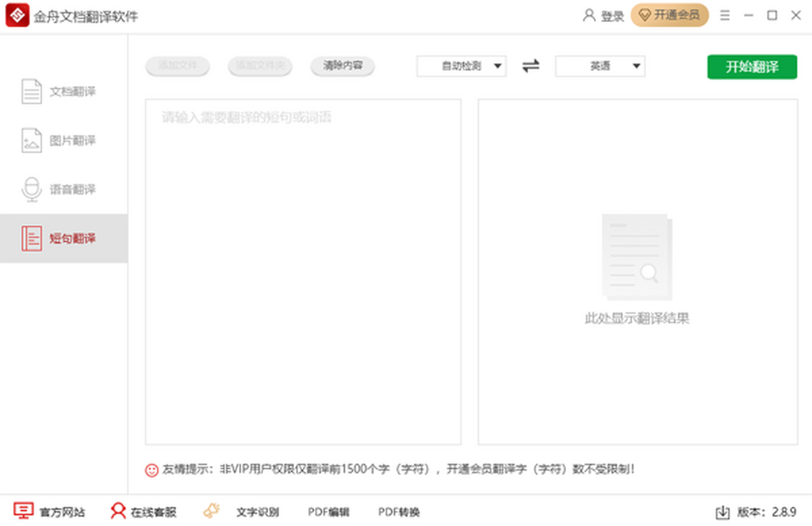
Task: Select 图片翻译 in the sidebar
Action: click(x=72, y=141)
